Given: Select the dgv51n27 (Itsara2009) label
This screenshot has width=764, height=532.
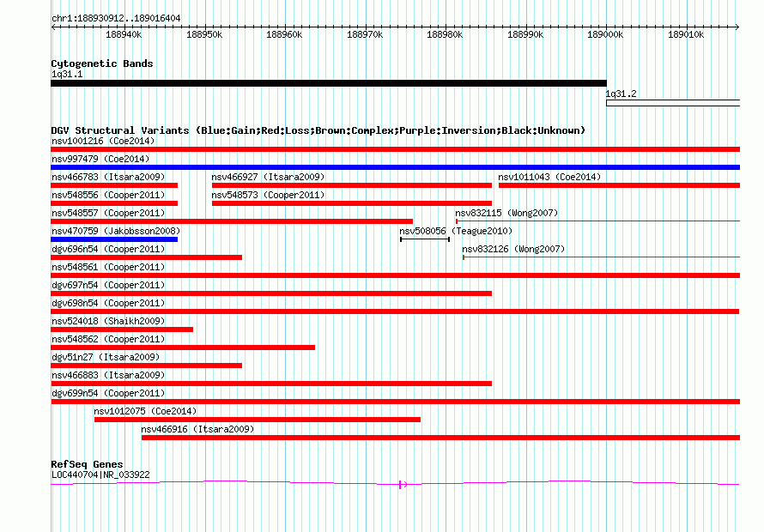Looking at the screenshot, I should [106, 357].
